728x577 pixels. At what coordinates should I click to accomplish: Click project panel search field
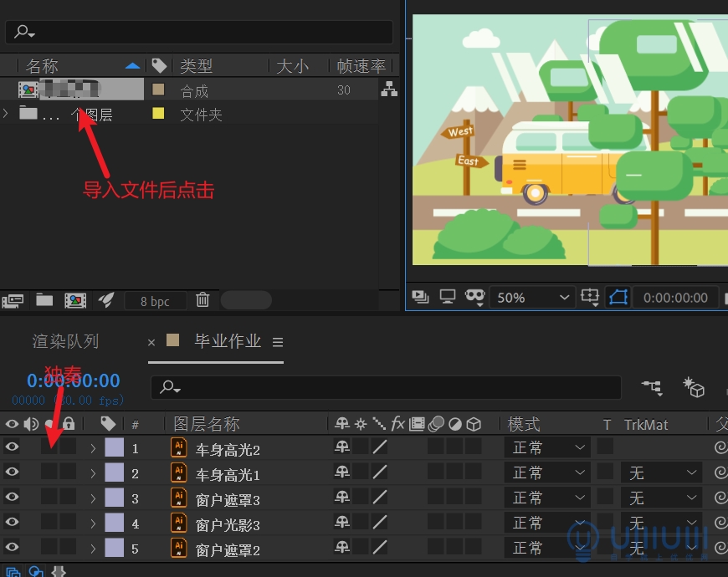pos(199,32)
